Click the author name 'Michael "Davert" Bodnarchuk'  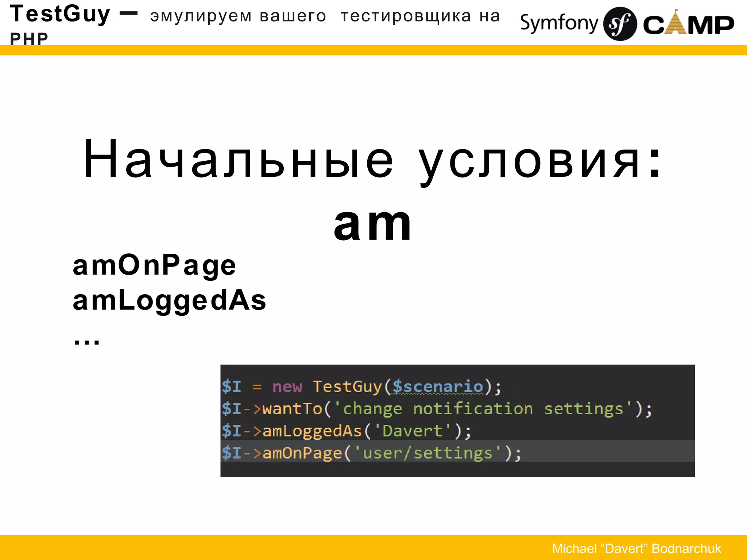click(x=636, y=549)
